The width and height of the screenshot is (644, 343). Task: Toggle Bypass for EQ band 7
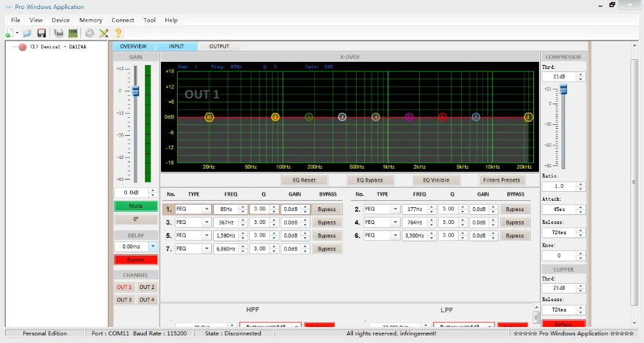(x=327, y=248)
